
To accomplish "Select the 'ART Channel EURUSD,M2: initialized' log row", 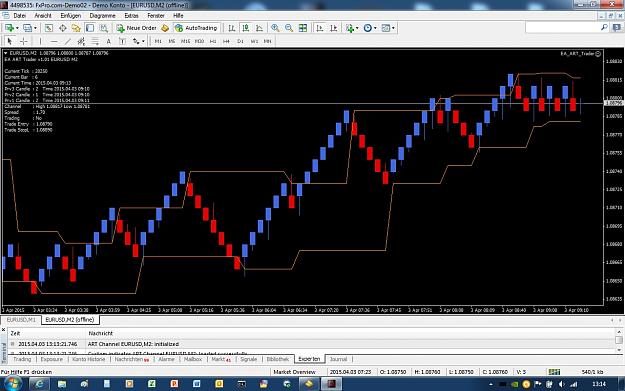I will click(311, 344).
